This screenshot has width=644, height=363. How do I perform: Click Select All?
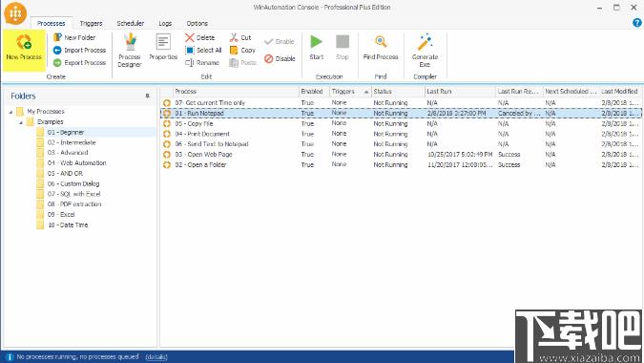pyautogui.click(x=203, y=51)
